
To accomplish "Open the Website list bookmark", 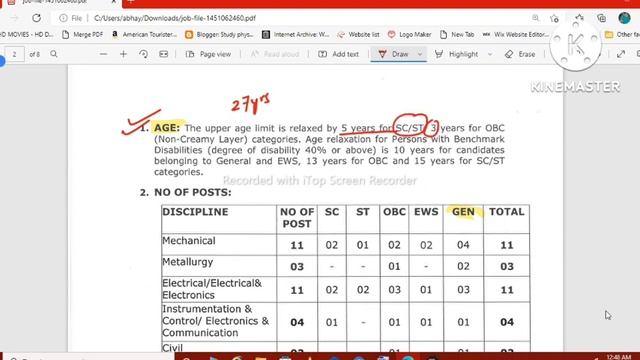I will pyautogui.click(x=358, y=35).
